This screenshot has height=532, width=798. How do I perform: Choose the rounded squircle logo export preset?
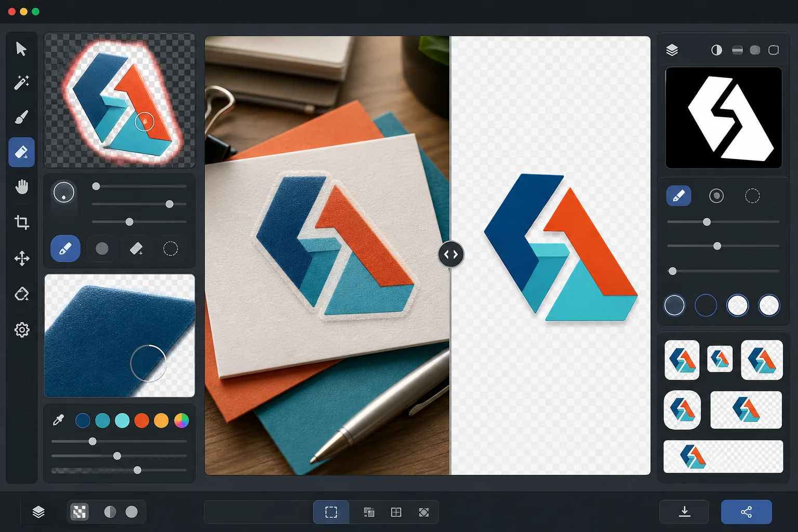[683, 409]
